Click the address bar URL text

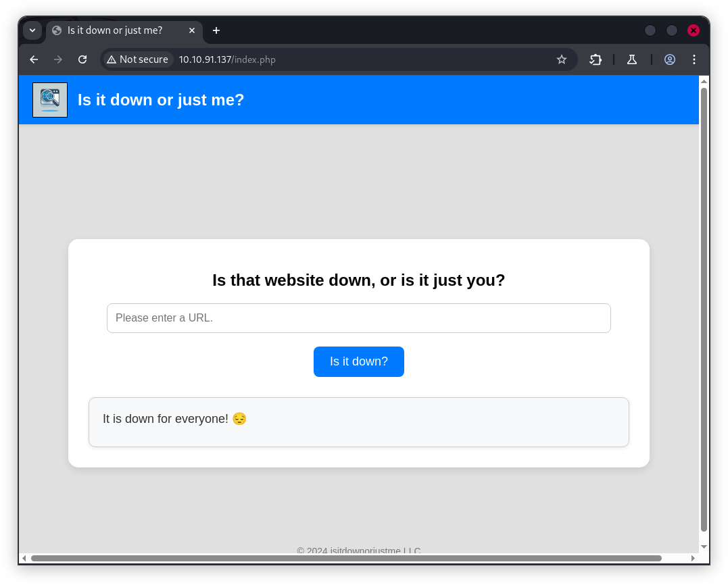[x=227, y=59]
